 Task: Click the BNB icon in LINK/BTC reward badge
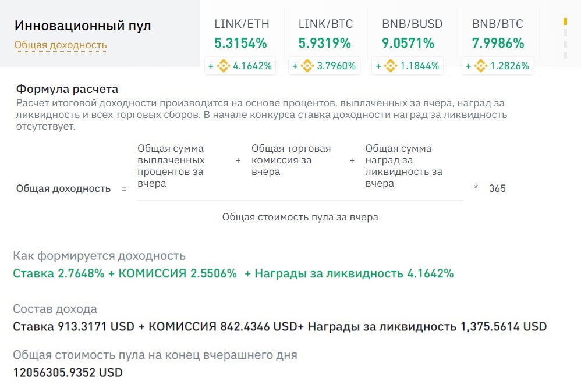click(307, 66)
